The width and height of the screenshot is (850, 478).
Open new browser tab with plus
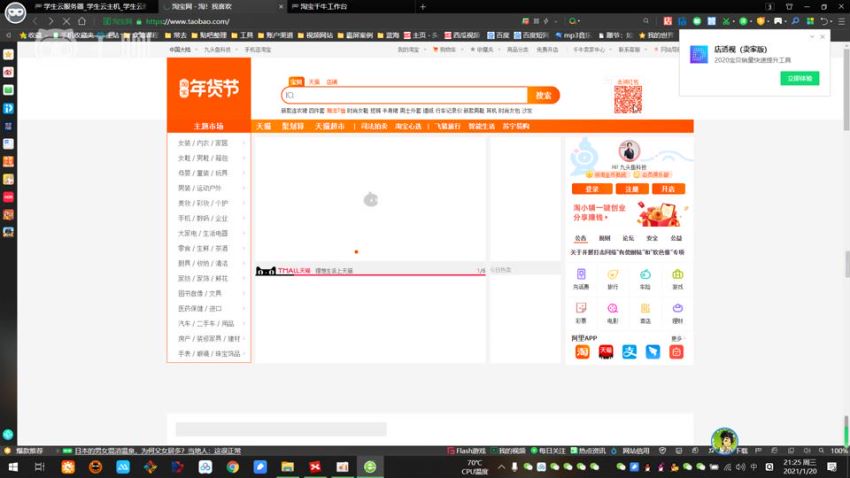[423, 7]
